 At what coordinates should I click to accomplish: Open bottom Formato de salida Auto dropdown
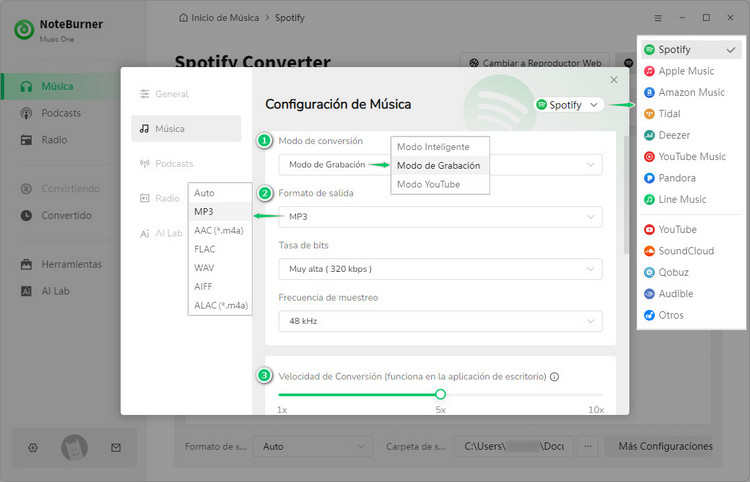pos(312,447)
